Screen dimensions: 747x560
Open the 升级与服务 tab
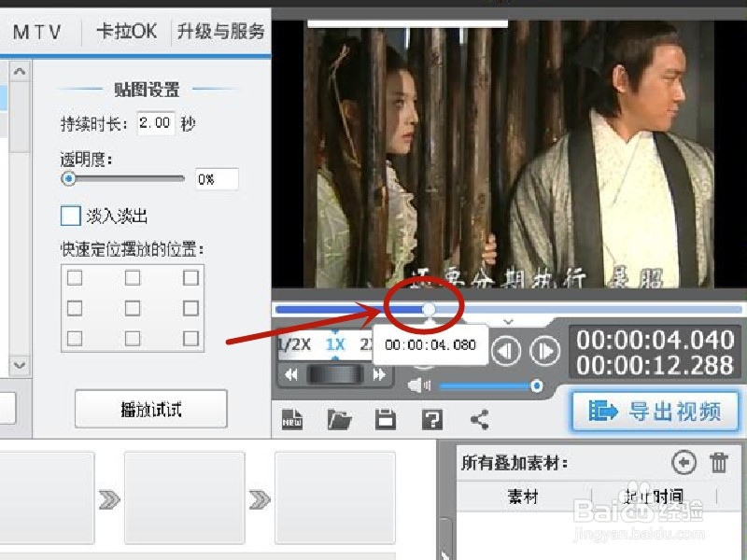click(221, 32)
